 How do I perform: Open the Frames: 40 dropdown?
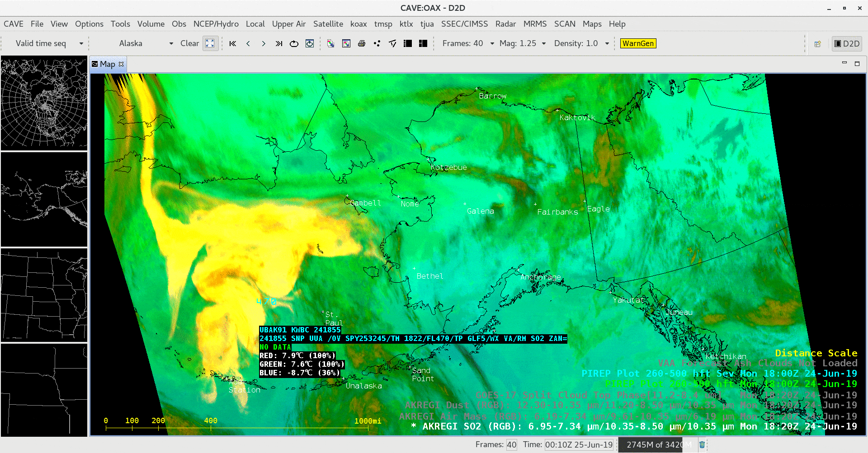[x=492, y=43]
